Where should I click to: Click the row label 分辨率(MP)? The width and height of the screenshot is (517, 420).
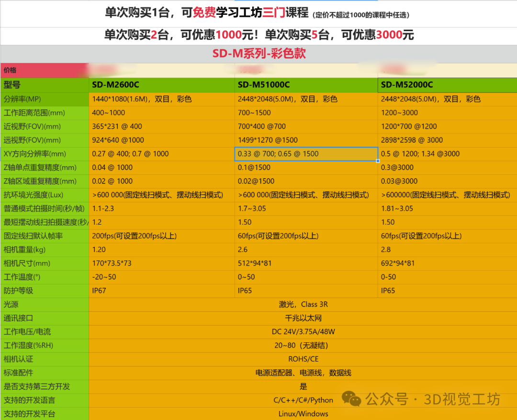(45, 99)
